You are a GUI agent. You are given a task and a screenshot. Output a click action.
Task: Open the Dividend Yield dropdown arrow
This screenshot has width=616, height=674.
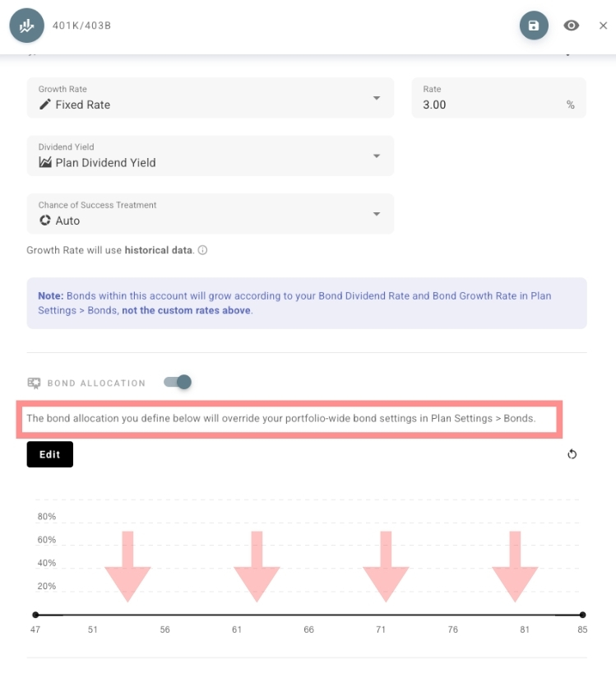tap(377, 156)
